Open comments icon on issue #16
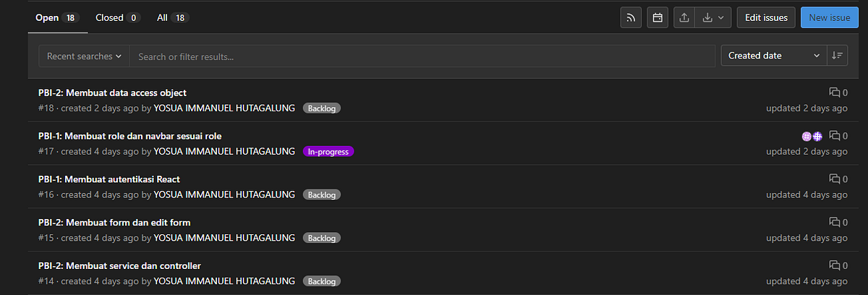This screenshot has width=868, height=295. pos(838,179)
